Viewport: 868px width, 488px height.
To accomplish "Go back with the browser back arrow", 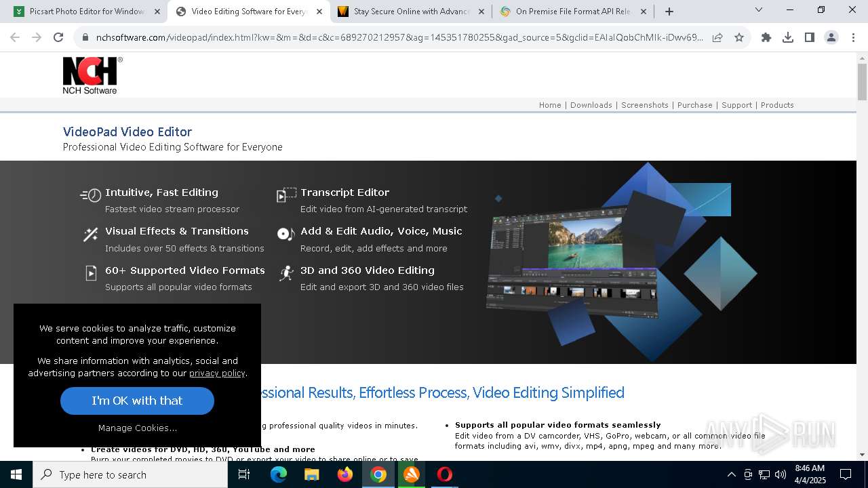I will pyautogui.click(x=15, y=37).
